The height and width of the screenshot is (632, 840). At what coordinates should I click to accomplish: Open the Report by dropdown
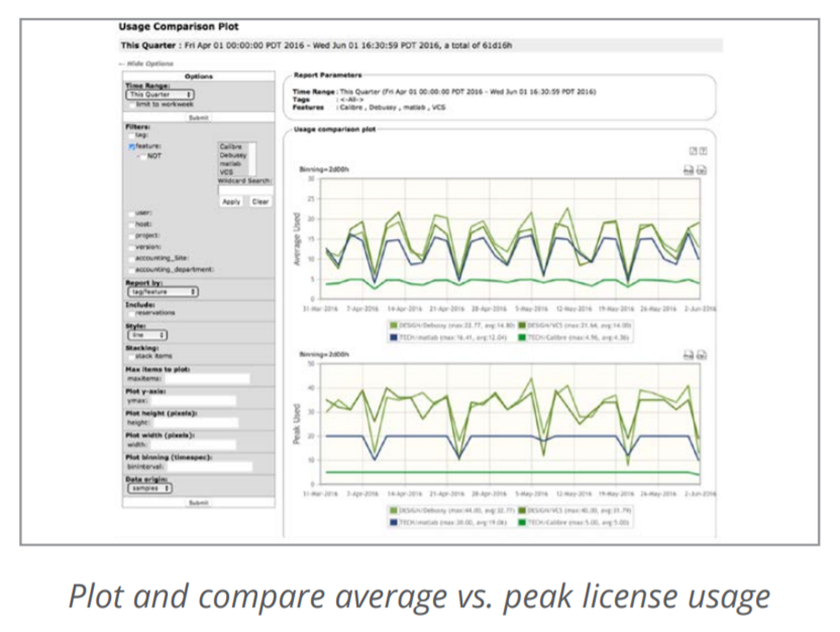163,292
